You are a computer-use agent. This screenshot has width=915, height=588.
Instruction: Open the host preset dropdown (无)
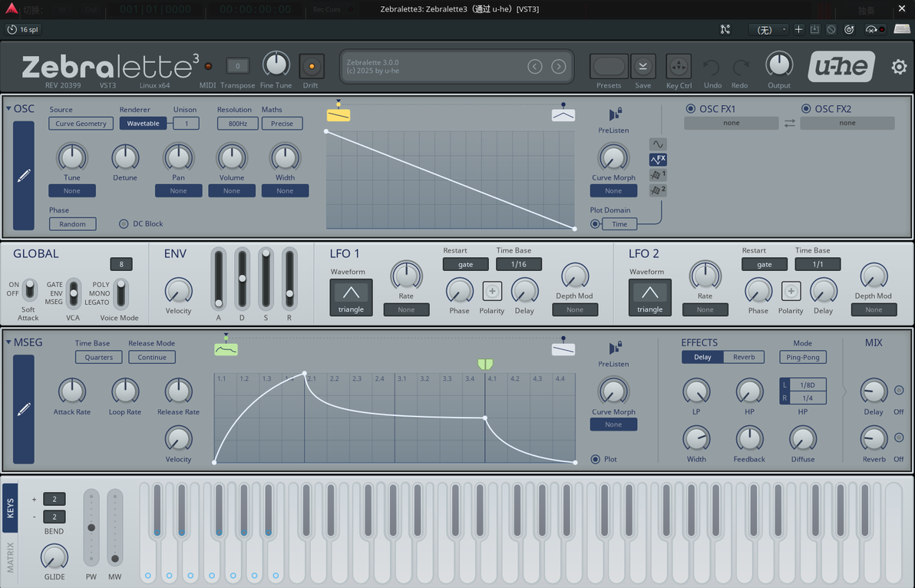tap(768, 29)
